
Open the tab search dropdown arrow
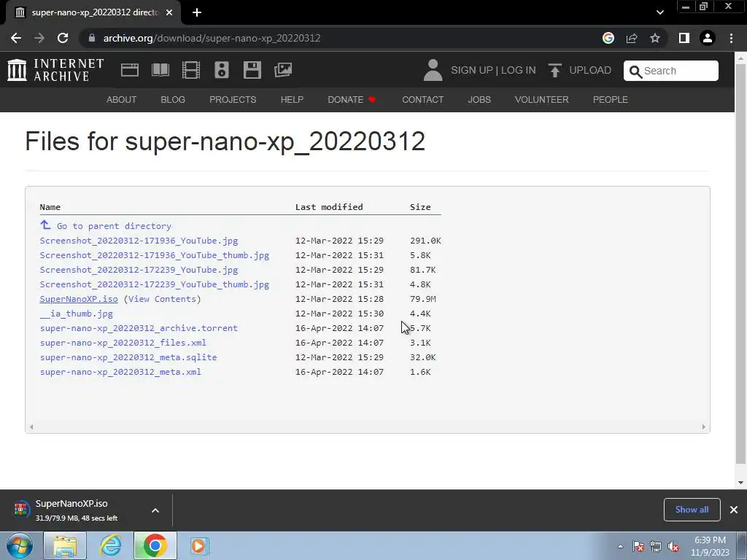pyautogui.click(x=659, y=12)
